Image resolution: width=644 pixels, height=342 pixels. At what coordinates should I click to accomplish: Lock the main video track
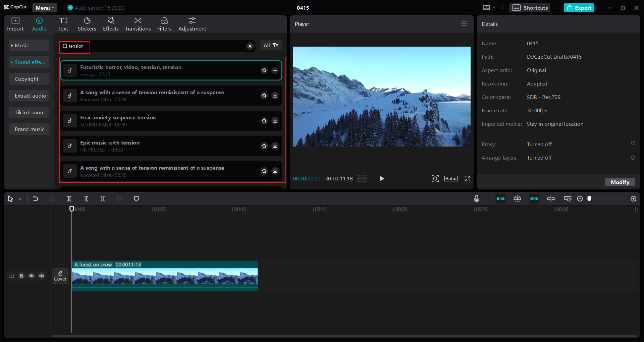21,276
